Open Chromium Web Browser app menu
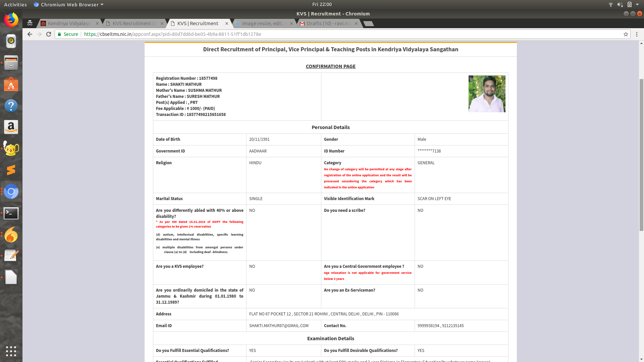Viewport: 644px width, 362px height. (x=69, y=4)
